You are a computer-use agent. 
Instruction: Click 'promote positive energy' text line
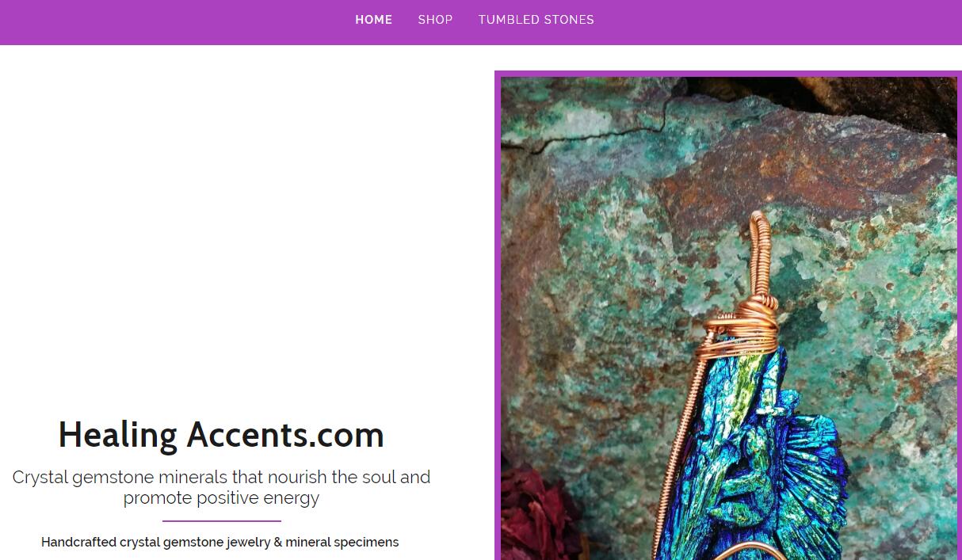221,498
